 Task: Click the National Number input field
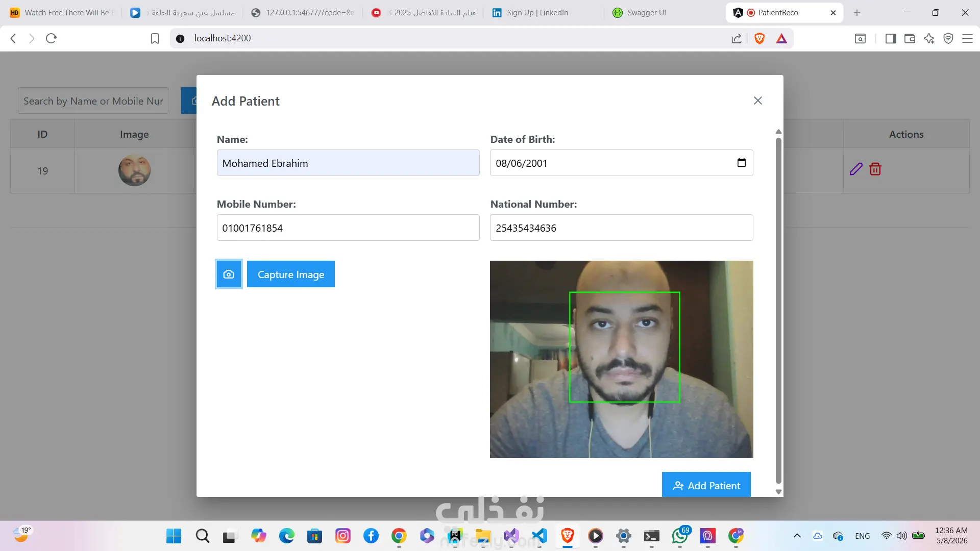click(x=622, y=228)
